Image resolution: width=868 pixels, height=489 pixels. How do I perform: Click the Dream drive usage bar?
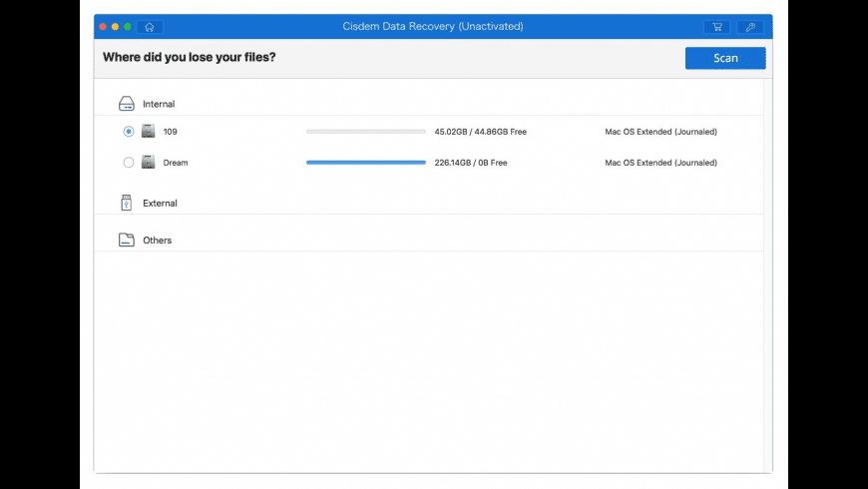[x=366, y=163]
